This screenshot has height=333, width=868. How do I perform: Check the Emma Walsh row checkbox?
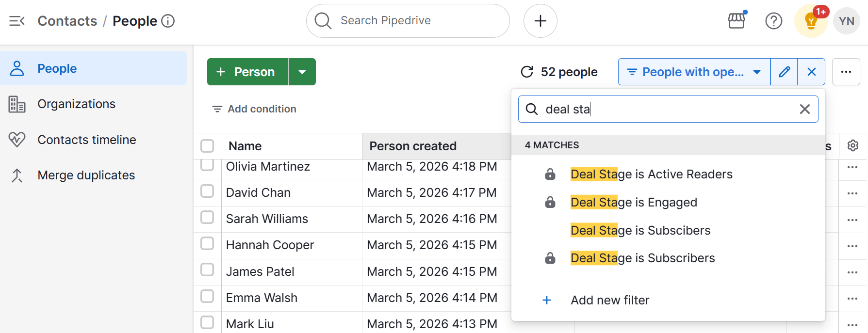(207, 297)
